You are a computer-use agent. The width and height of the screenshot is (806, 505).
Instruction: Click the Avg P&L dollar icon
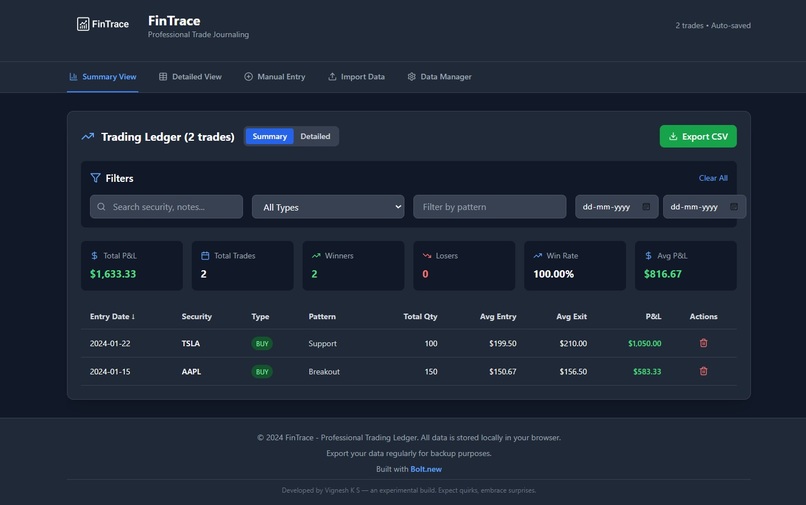(648, 256)
